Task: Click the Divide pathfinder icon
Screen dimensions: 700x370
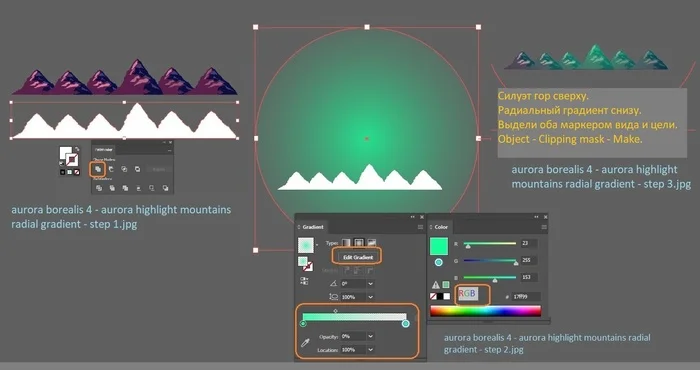Action: [99, 188]
